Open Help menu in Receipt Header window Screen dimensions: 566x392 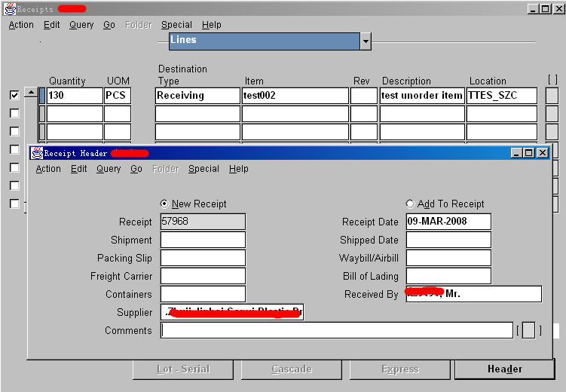click(239, 169)
